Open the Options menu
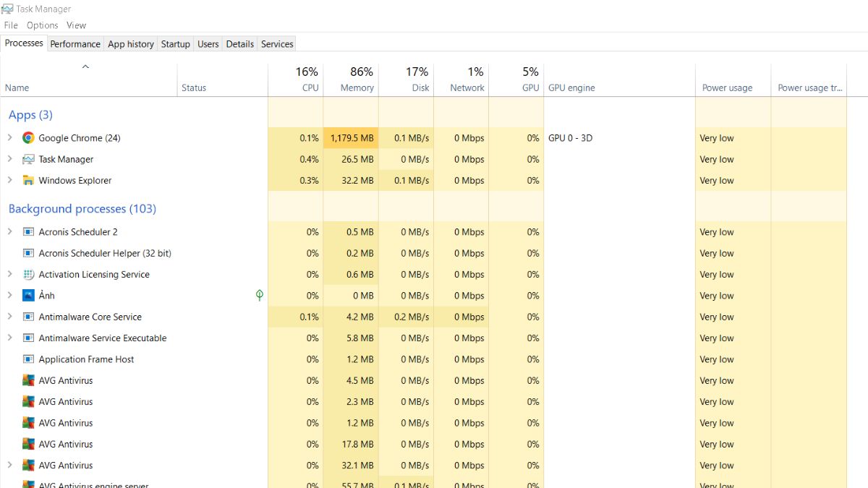Screen dimensions: 868x488 (42, 25)
